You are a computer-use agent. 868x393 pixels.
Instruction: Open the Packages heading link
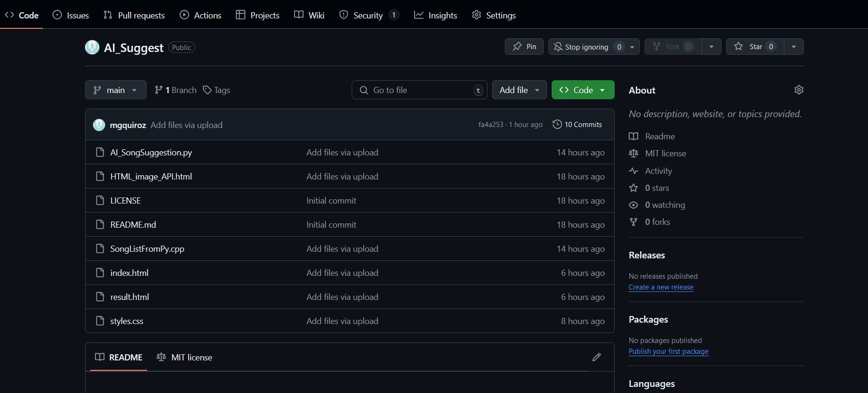(x=648, y=319)
